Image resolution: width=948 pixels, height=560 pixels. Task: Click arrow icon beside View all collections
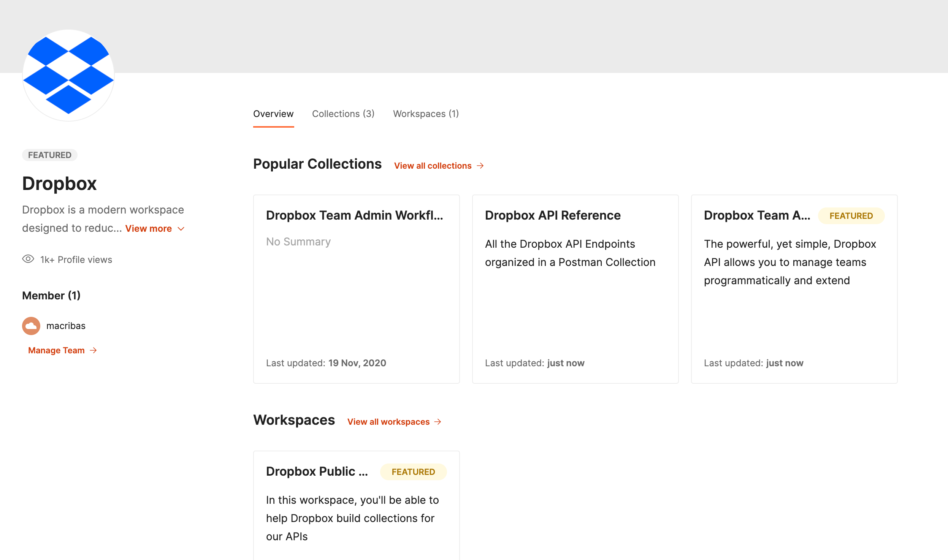(x=480, y=166)
